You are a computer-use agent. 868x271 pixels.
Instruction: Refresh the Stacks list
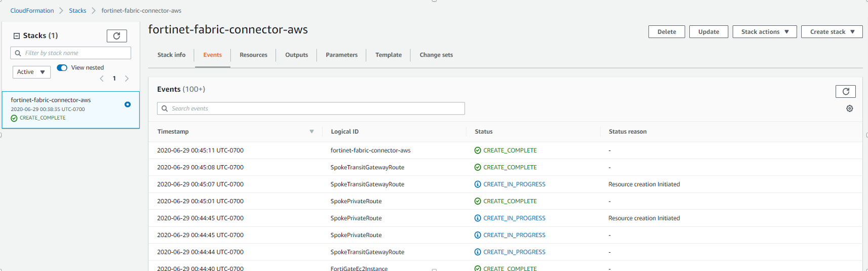pyautogui.click(x=116, y=36)
